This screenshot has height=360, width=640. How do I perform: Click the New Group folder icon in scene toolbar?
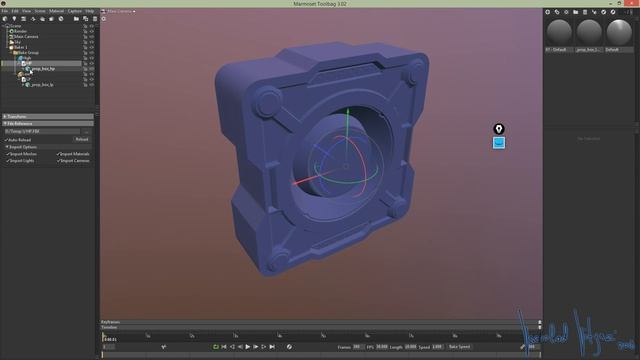tap(76, 19)
